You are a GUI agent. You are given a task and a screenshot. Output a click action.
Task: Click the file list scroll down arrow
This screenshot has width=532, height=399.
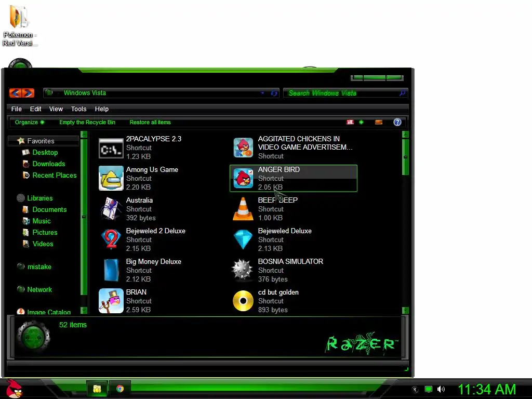(405, 311)
